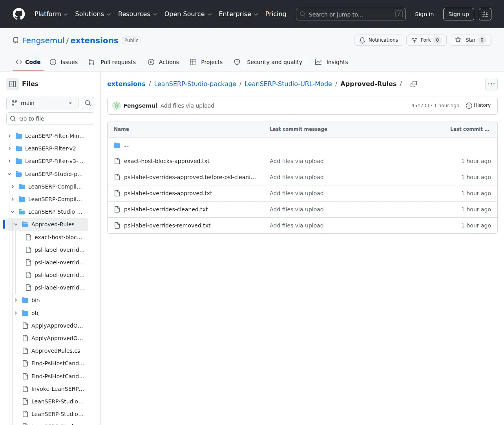Switch to the Projects tab
Image resolution: width=504 pixels, height=425 pixels.
coord(206,62)
